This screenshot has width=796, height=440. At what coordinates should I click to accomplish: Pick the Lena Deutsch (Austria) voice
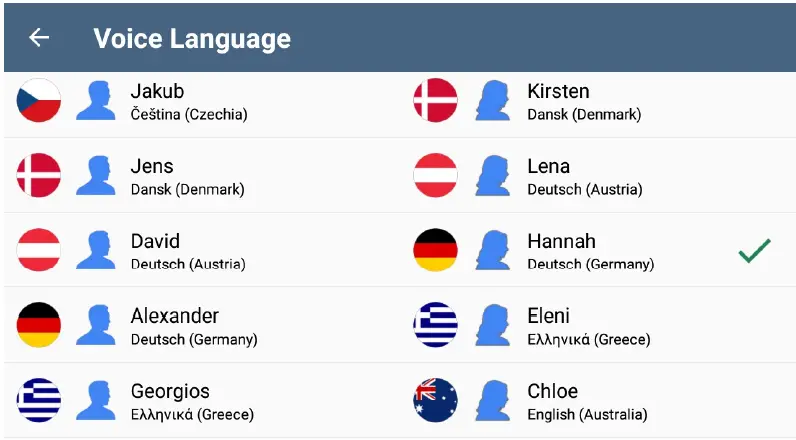(584, 176)
